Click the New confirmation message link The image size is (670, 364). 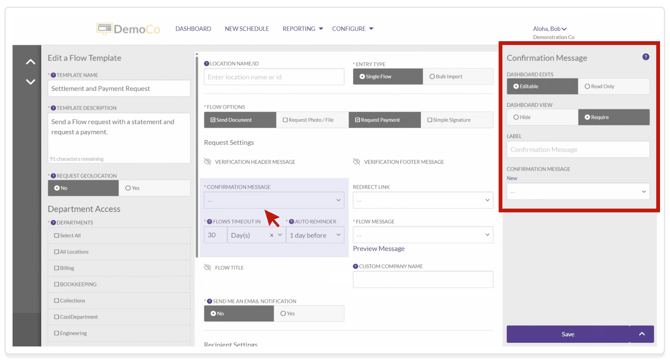click(512, 178)
